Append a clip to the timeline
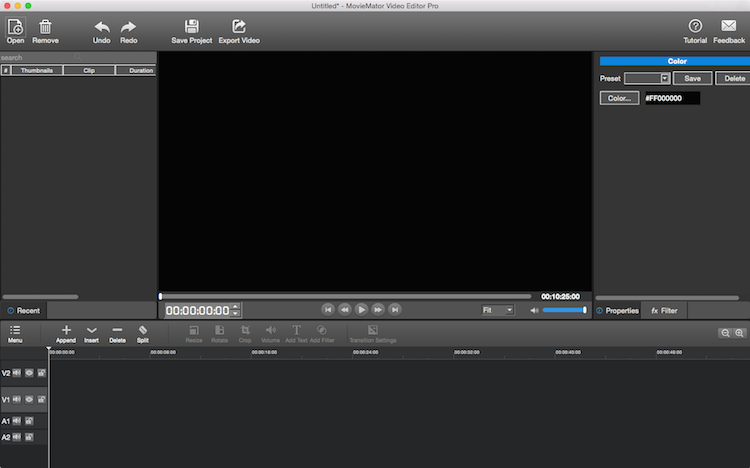Screen dimensions: 750x468 66,330
